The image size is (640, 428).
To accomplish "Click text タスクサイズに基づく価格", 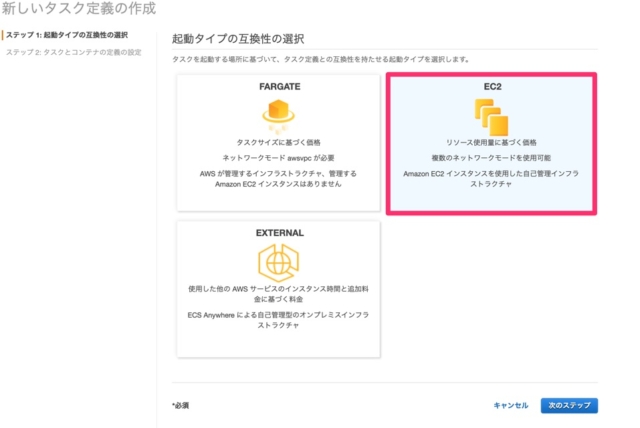I will [x=278, y=142].
